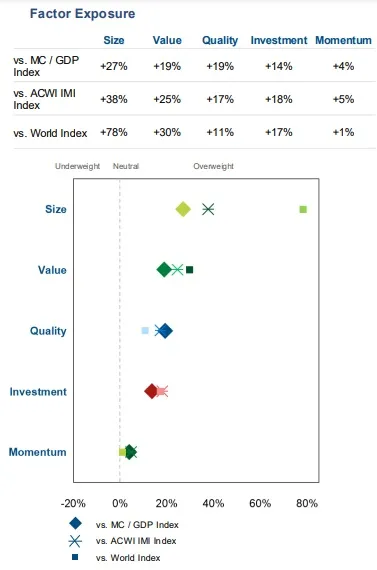
Task: Click the Factor Exposure heading
Action: [83, 14]
